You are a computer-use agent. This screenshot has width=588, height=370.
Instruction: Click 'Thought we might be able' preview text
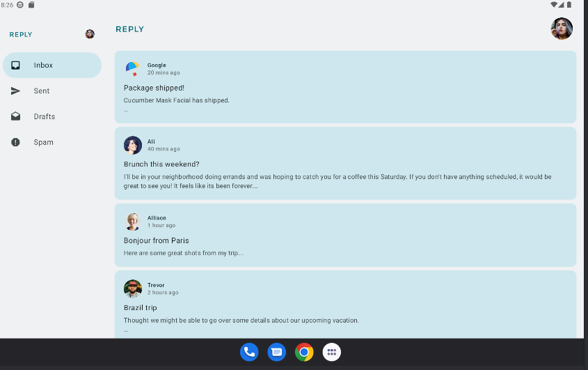point(241,321)
